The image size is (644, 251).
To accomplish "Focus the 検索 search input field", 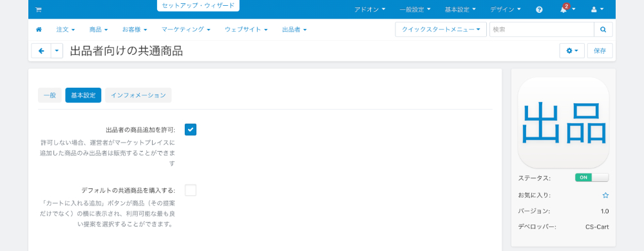I will point(542,30).
